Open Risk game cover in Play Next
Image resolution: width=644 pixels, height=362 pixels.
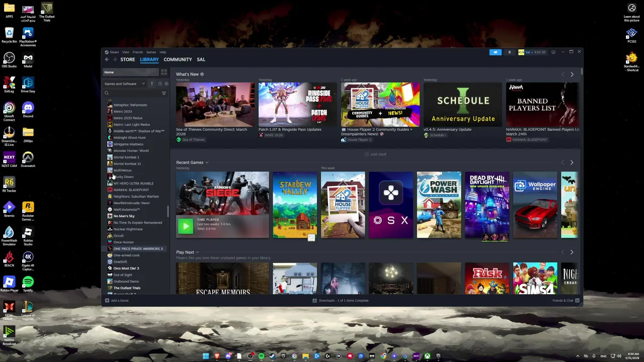(487, 278)
